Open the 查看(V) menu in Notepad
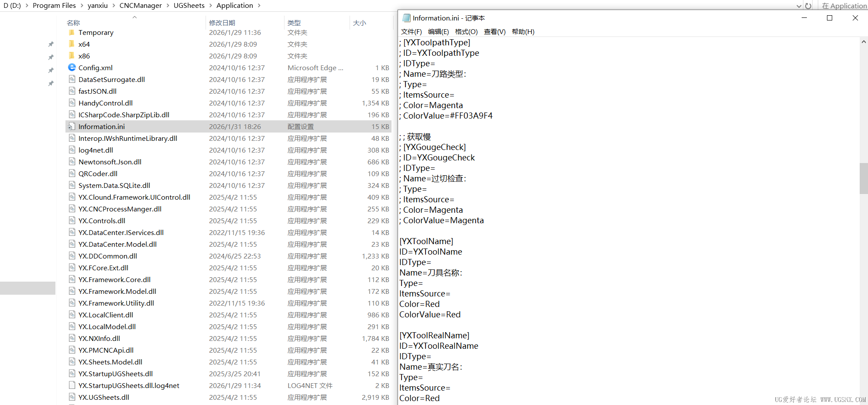868x405 pixels. click(x=495, y=31)
